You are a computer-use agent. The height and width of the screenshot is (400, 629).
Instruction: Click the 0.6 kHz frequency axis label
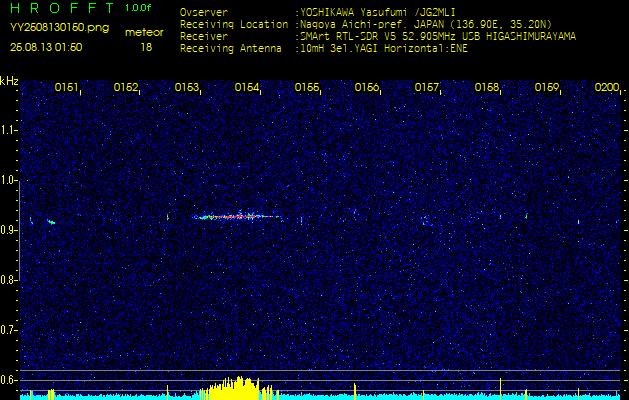pos(8,380)
